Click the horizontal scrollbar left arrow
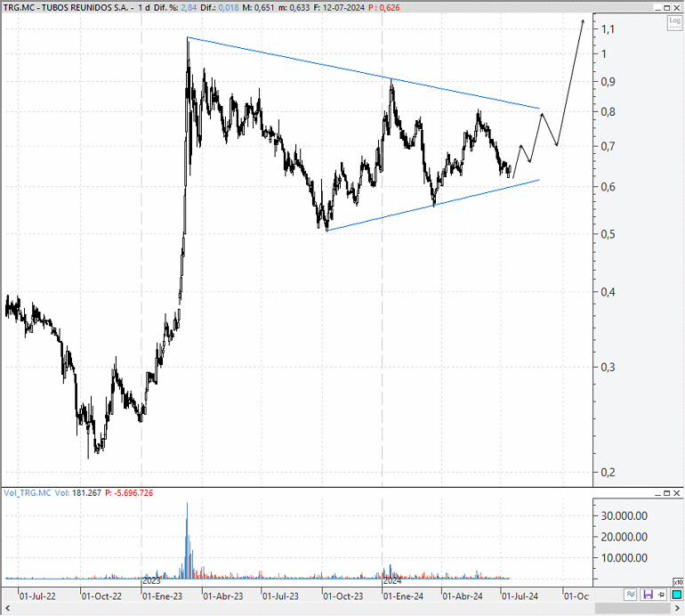Image resolution: width=685 pixels, height=616 pixels. tap(7, 608)
